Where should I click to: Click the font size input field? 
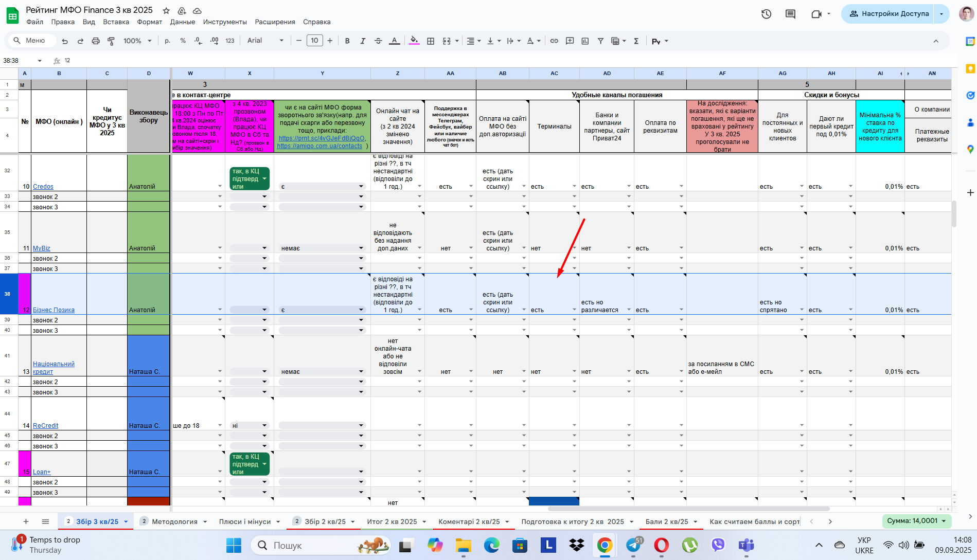[x=314, y=41]
